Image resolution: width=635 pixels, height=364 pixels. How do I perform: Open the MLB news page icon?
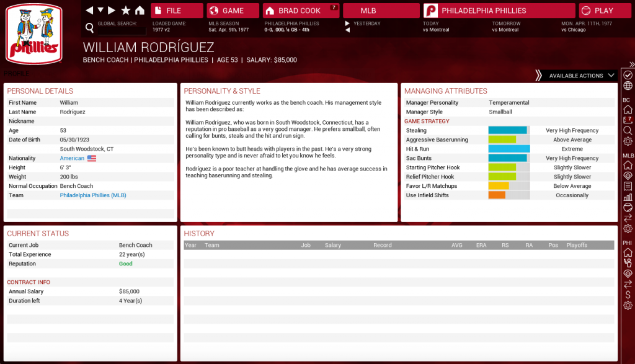coord(628,186)
